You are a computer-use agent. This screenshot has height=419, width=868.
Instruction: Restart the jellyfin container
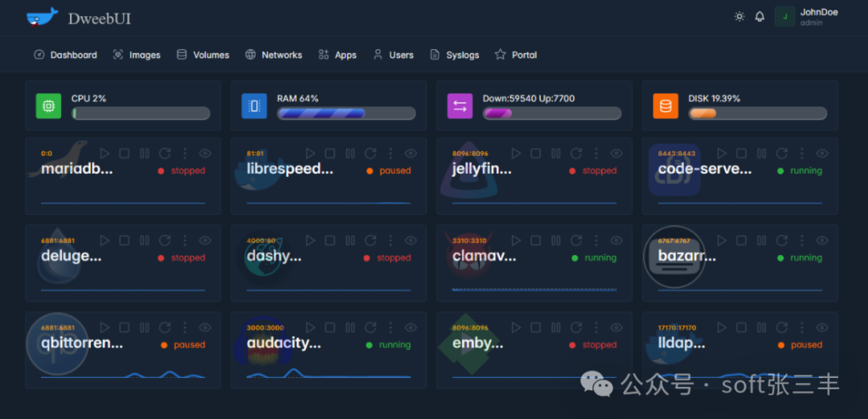click(x=576, y=153)
